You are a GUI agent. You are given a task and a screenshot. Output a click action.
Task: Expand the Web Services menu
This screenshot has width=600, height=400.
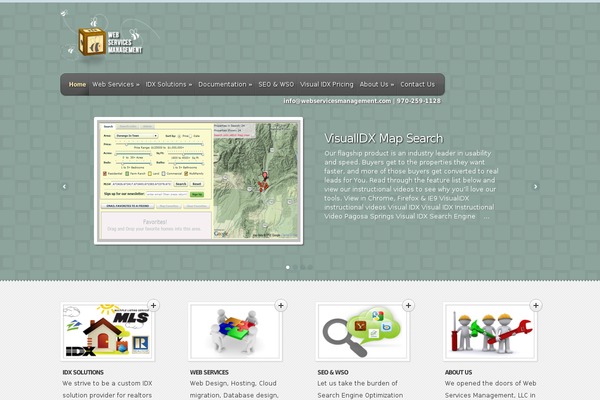pos(116,84)
